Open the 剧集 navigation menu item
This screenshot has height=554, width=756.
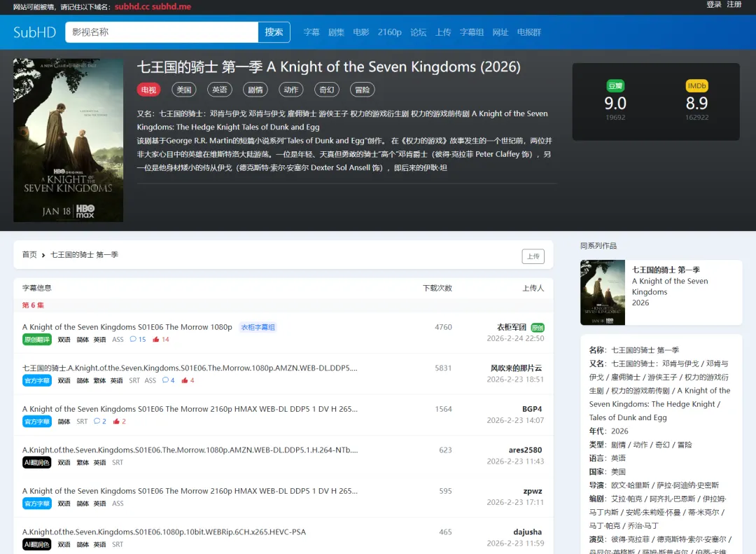[x=336, y=32]
